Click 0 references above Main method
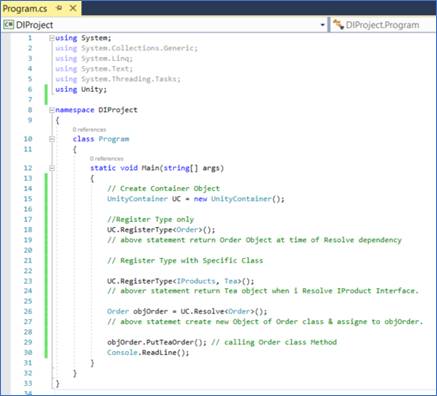 pos(107,158)
